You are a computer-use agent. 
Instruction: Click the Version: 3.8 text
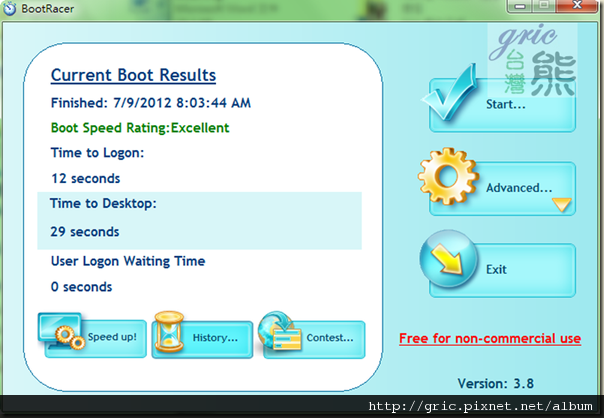click(496, 384)
